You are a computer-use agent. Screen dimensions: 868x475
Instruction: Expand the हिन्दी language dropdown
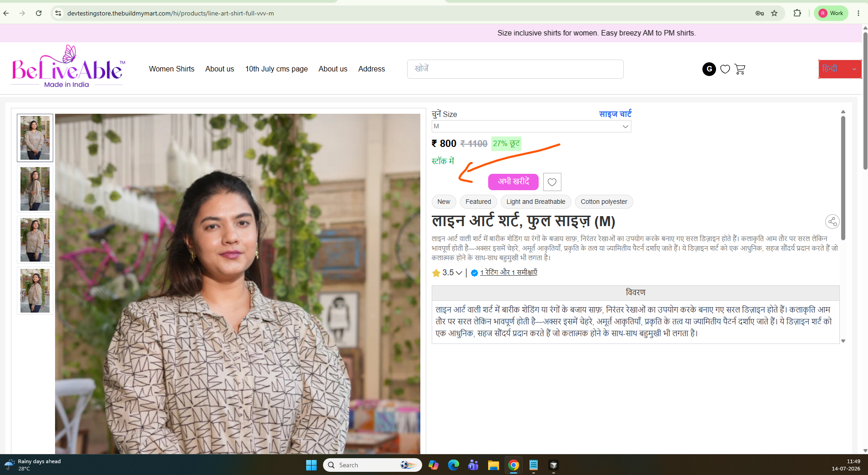point(840,69)
